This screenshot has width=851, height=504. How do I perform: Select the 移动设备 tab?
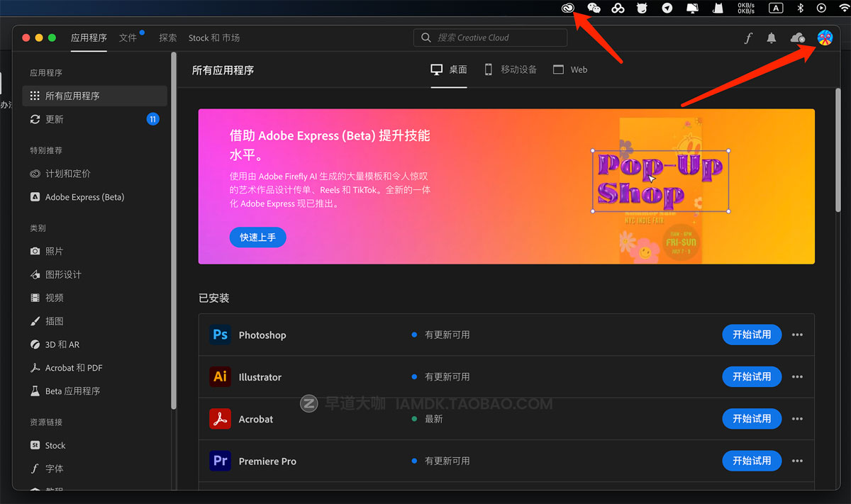click(511, 69)
